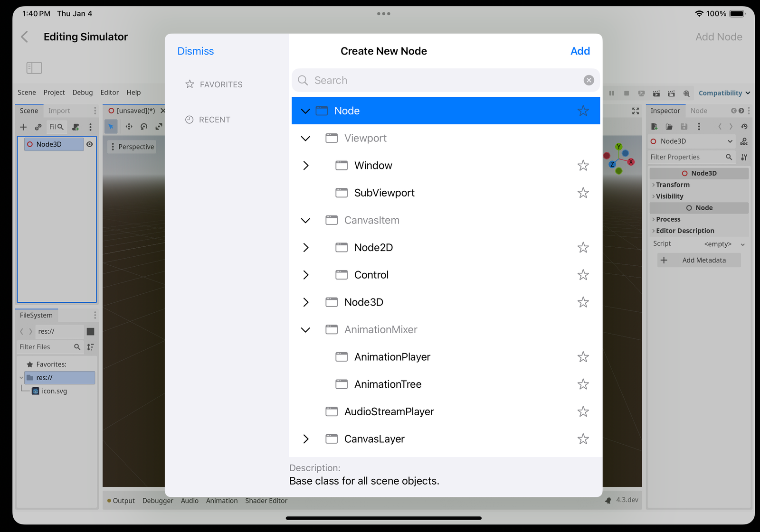Screen dimensions: 760x532
Task: Open extra Scene dock options
Action: (x=90, y=127)
